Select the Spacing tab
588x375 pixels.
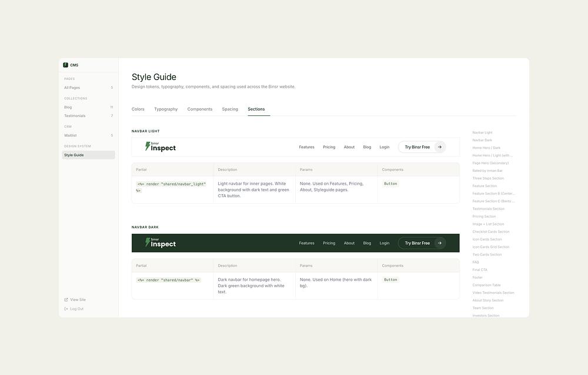[230, 109]
